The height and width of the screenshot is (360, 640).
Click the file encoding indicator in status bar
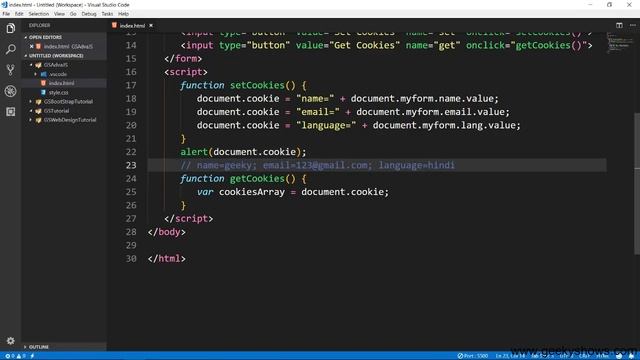click(x=567, y=356)
